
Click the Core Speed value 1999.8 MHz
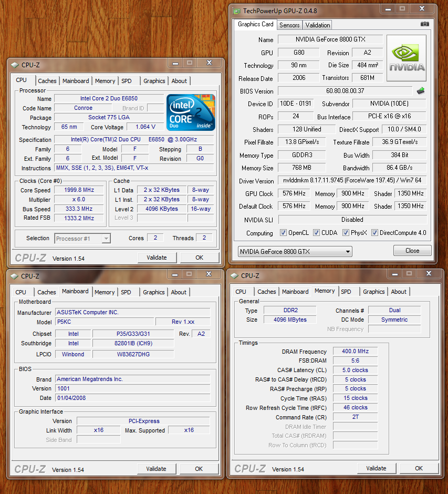coord(79,190)
